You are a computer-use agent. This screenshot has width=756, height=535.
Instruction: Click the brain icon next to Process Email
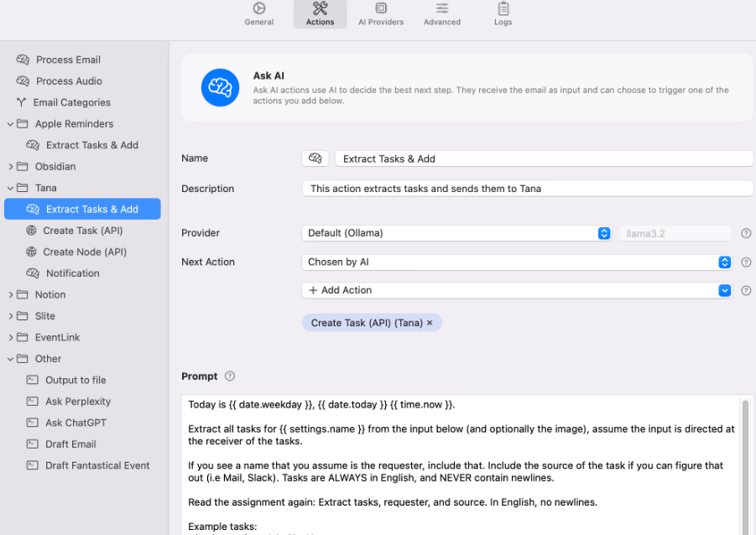[23, 60]
